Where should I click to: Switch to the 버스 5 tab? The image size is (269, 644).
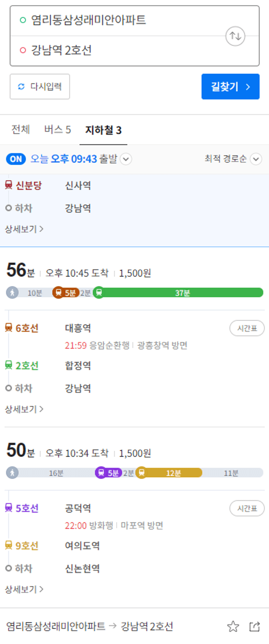pyautogui.click(x=58, y=130)
